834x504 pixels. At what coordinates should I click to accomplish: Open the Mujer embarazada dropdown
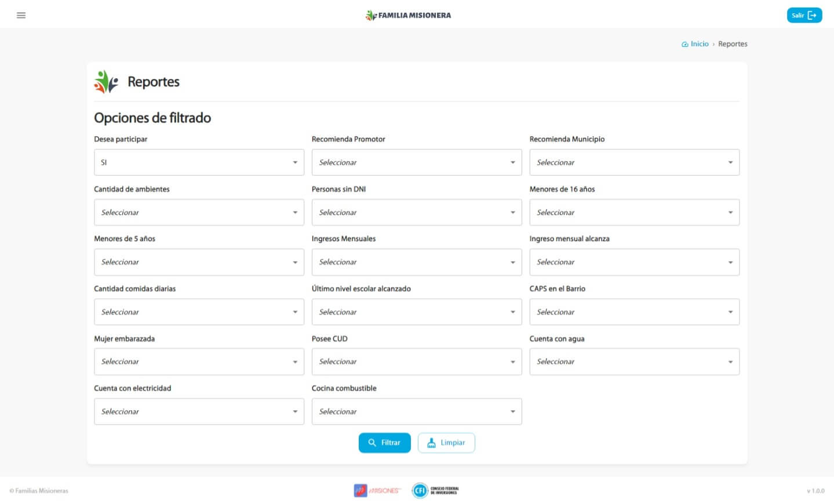click(x=199, y=361)
